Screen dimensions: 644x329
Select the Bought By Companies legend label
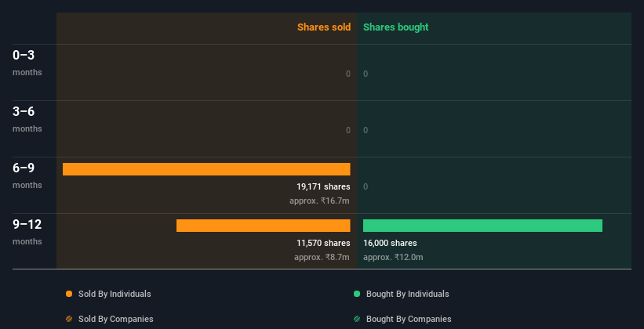(409, 319)
